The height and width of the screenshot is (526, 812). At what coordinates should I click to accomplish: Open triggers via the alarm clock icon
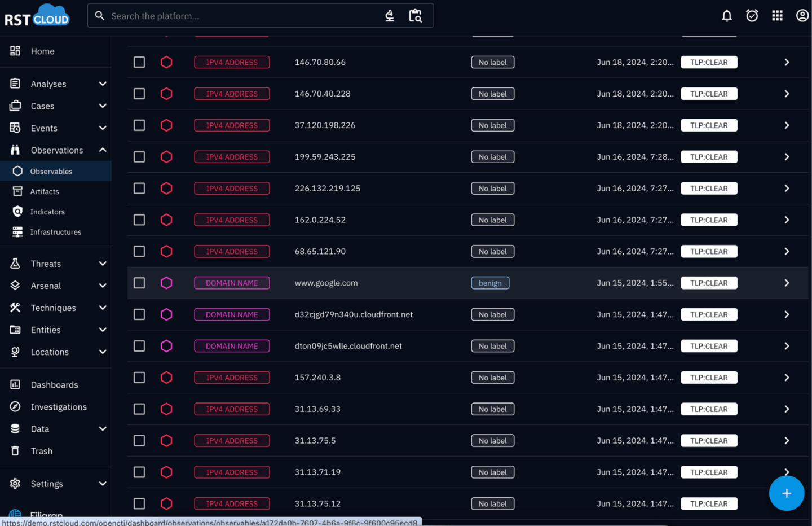pos(752,15)
